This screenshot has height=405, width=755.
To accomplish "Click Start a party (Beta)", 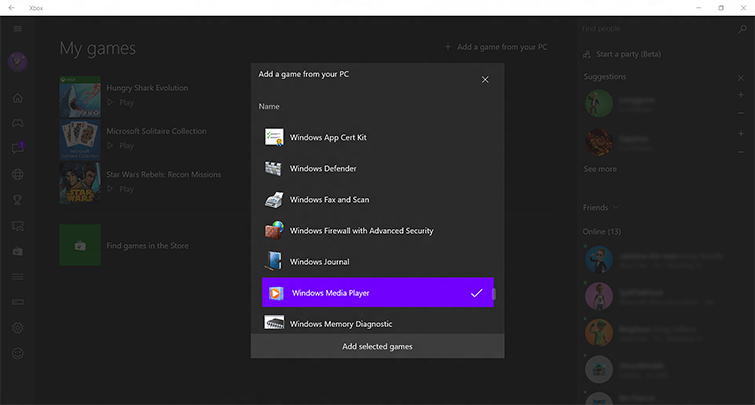I will coord(628,54).
